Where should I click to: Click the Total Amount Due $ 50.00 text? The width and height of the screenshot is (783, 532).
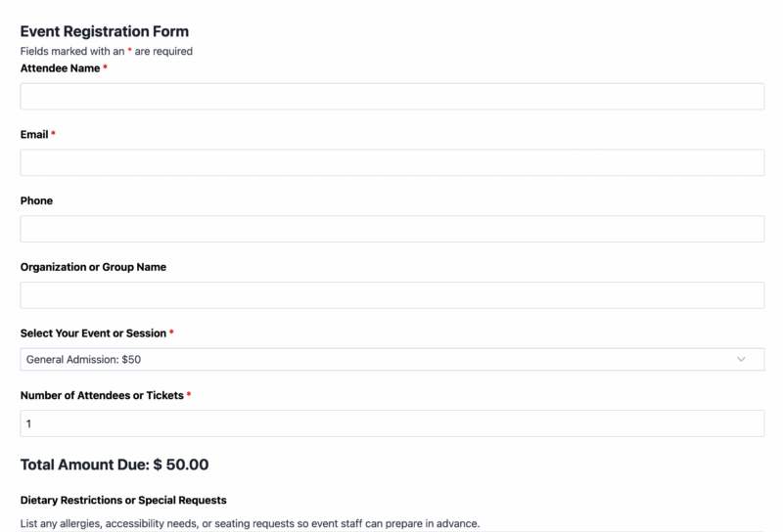pos(115,465)
